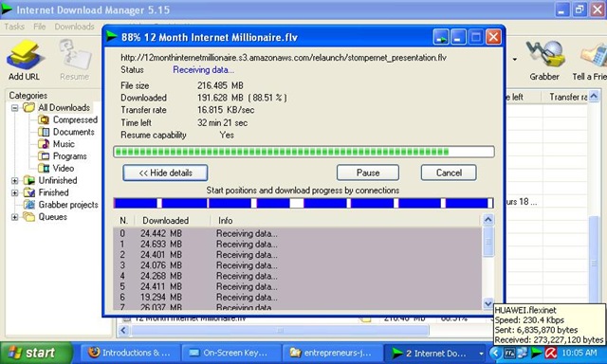Switch to the On-Screen Keyboard taskbar item
The width and height of the screenshot is (607, 364).
click(230, 353)
